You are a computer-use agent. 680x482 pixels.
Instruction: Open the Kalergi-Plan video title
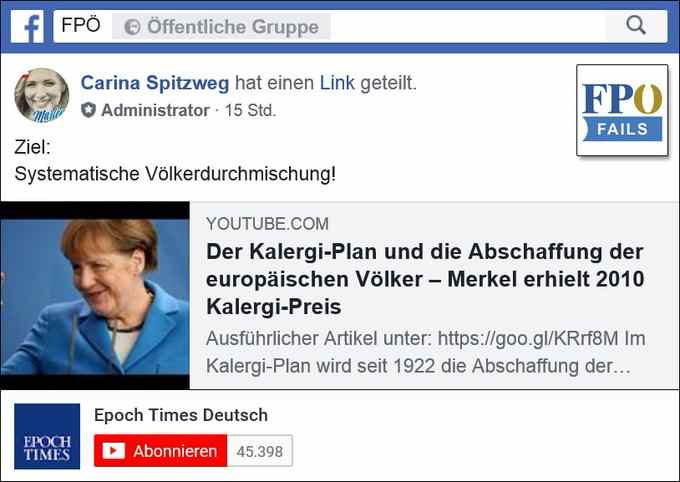pos(425,279)
